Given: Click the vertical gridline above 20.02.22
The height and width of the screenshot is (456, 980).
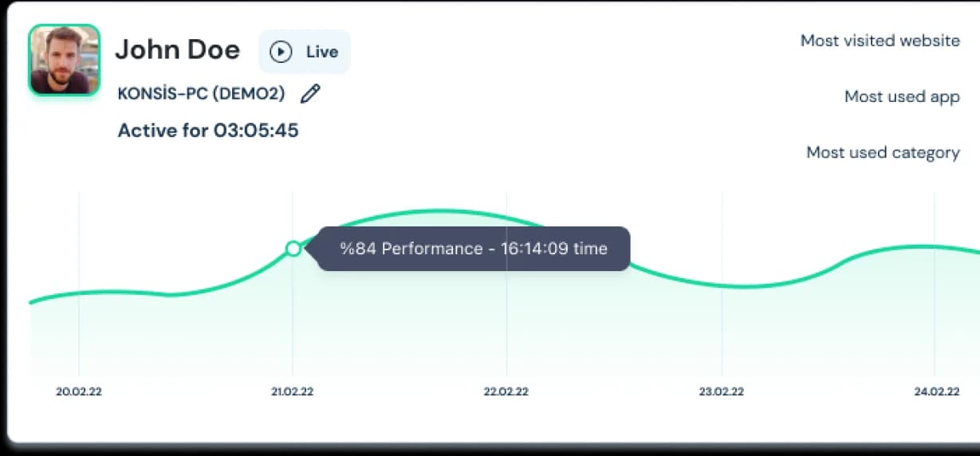Looking at the screenshot, I should coord(79,239).
